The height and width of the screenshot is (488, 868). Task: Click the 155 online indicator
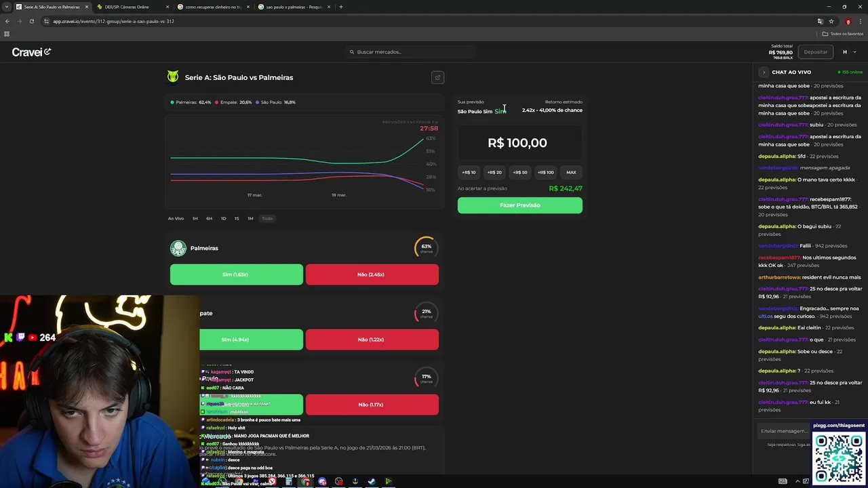click(850, 72)
